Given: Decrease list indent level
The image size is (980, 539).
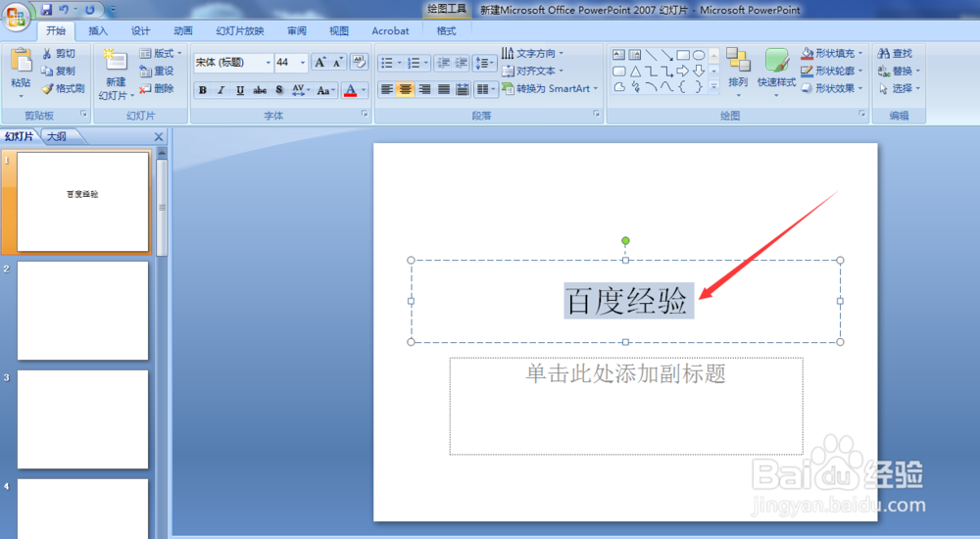Looking at the screenshot, I should tap(443, 63).
